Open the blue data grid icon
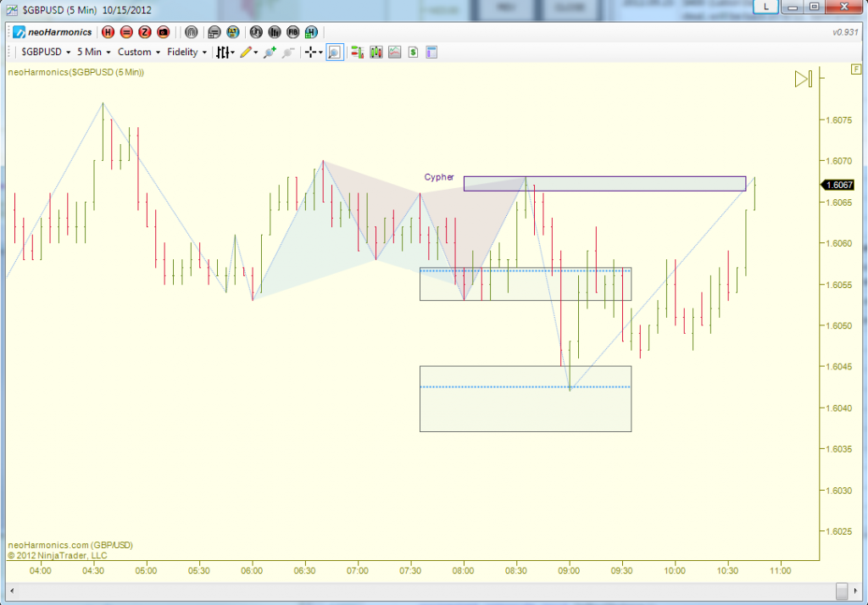Viewport: 868px width, 605px height. (431, 53)
